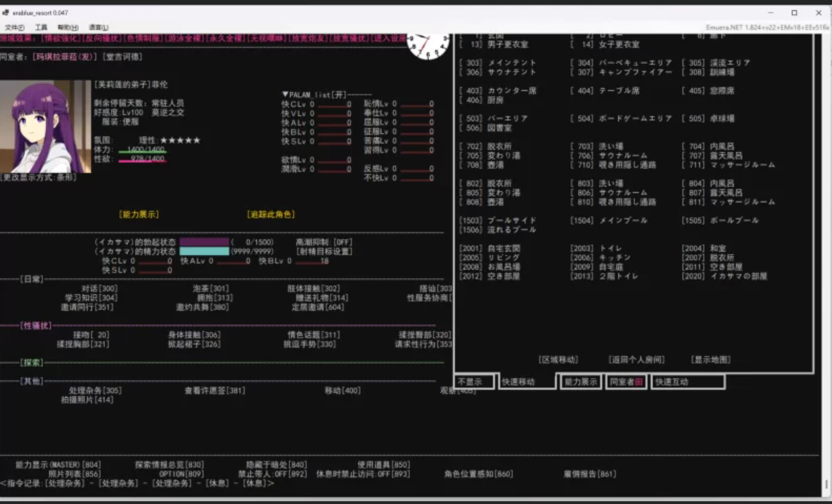832x504 pixels.
Task: Click the red grid icon on 同室者 tab
Action: (x=639, y=382)
